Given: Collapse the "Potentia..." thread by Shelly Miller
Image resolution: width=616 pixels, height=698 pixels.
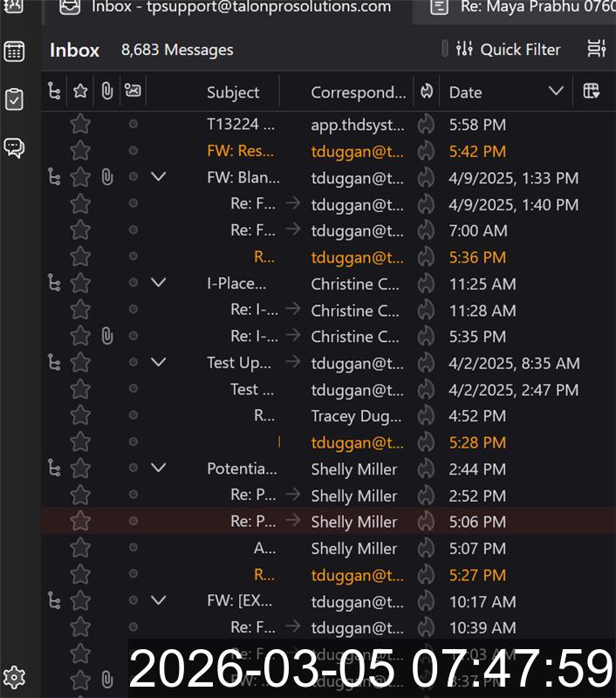Looking at the screenshot, I should [158, 469].
